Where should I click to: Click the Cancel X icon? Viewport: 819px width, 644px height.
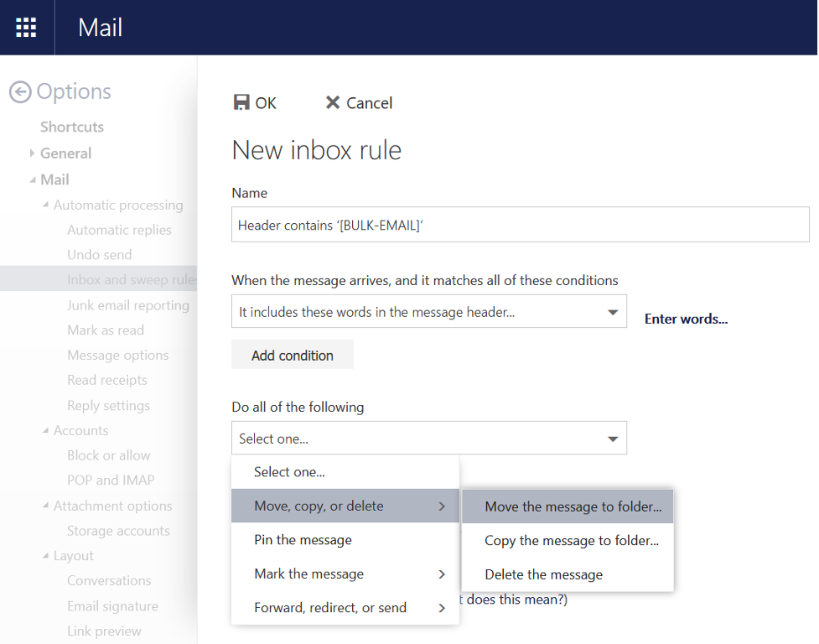point(333,102)
